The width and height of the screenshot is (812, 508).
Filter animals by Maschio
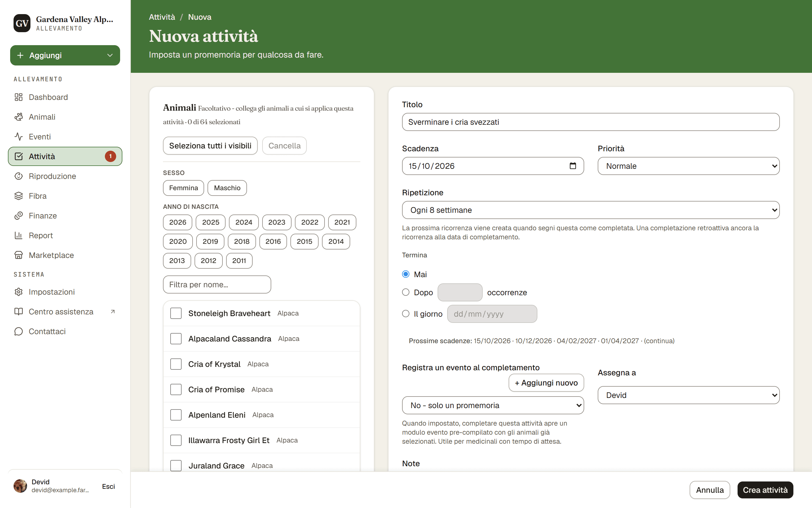click(x=227, y=188)
